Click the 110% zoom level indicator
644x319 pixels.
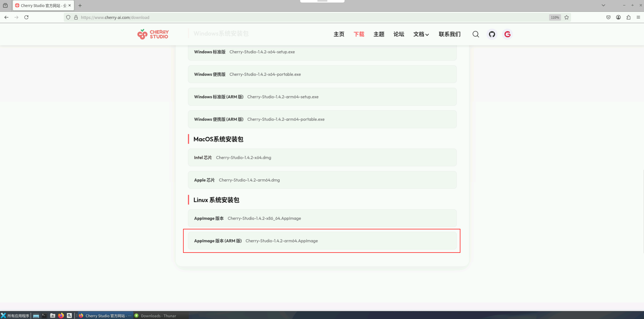pyautogui.click(x=555, y=17)
